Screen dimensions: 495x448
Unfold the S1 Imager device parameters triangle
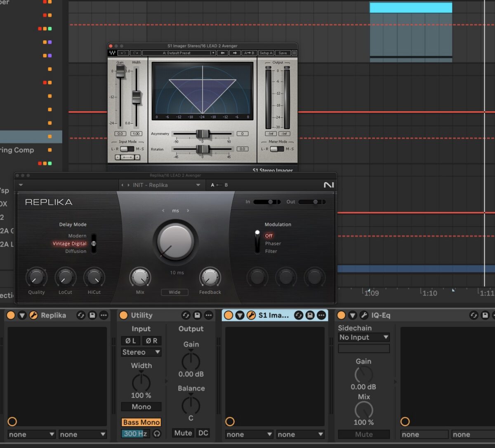tap(240, 315)
